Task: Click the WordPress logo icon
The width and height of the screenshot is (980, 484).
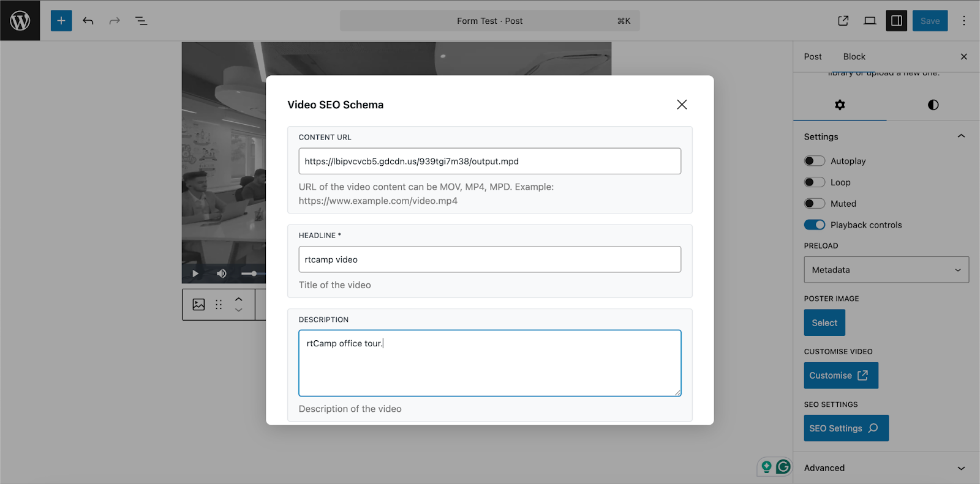Action: coord(20,21)
